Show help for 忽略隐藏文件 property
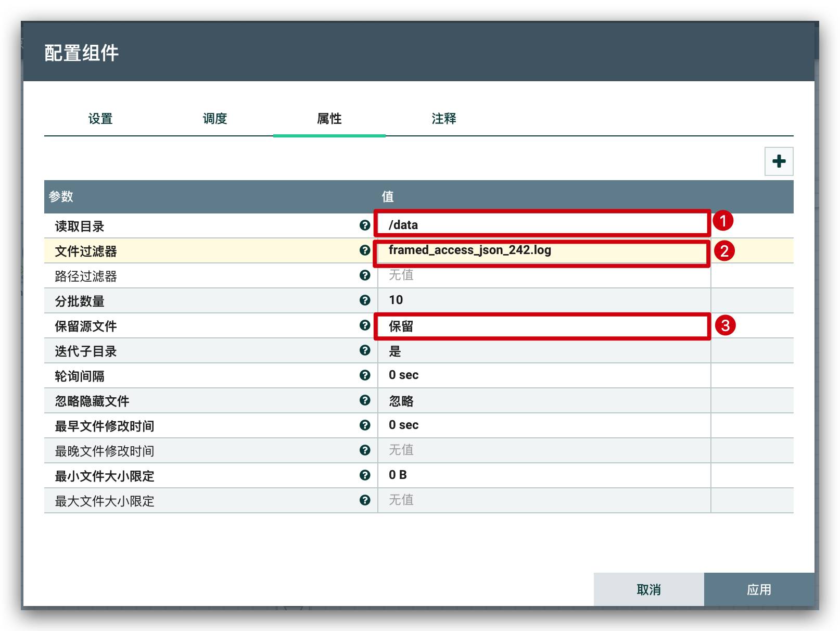The image size is (840, 631). tap(365, 400)
